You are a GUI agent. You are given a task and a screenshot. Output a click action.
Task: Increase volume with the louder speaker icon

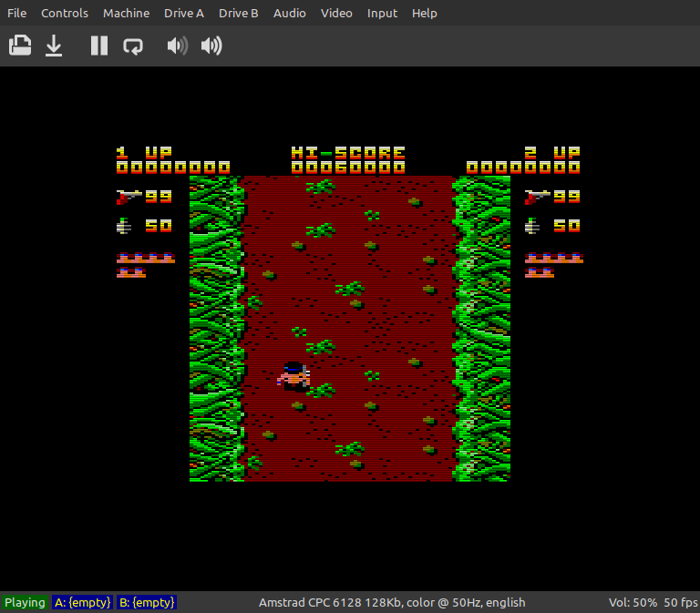point(211,46)
